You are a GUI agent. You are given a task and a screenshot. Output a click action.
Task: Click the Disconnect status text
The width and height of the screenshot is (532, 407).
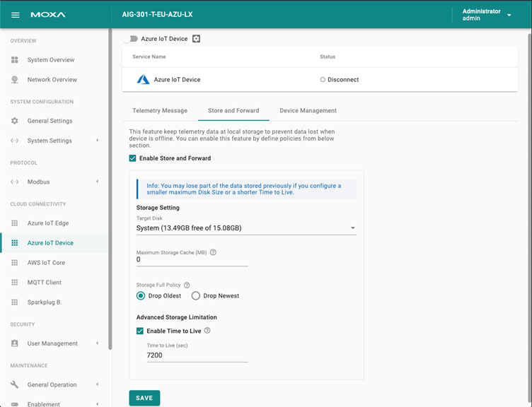tap(343, 80)
